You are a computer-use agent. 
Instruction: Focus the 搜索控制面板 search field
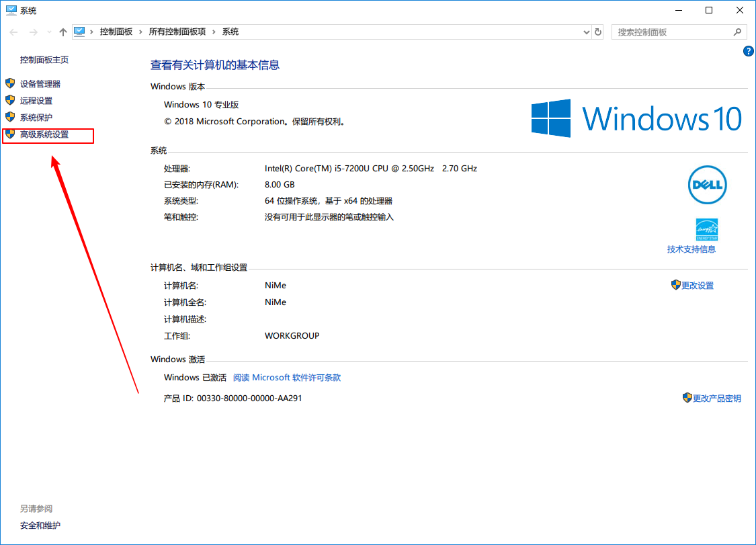point(672,32)
